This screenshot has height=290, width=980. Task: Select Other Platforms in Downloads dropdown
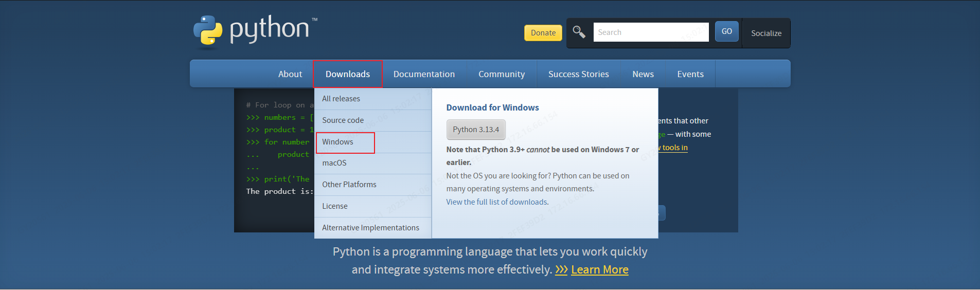373,185
